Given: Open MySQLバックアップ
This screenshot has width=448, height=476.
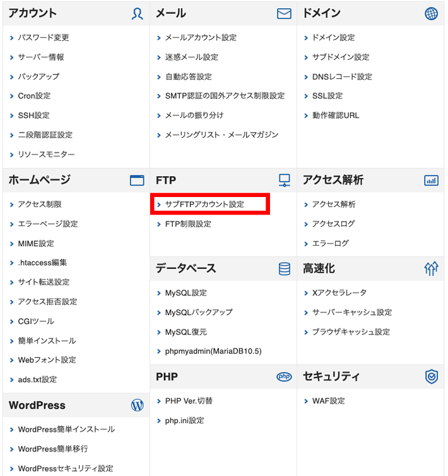Looking at the screenshot, I should 199,312.
